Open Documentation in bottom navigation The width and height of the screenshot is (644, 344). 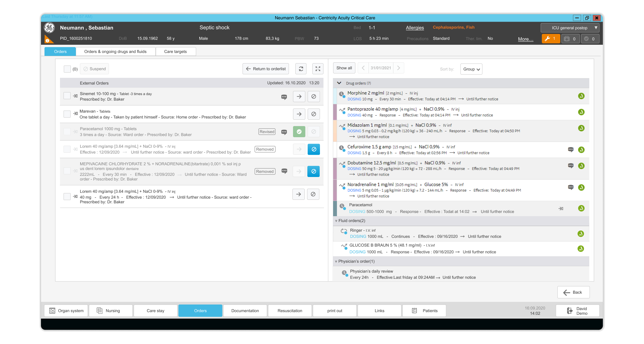[245, 311]
